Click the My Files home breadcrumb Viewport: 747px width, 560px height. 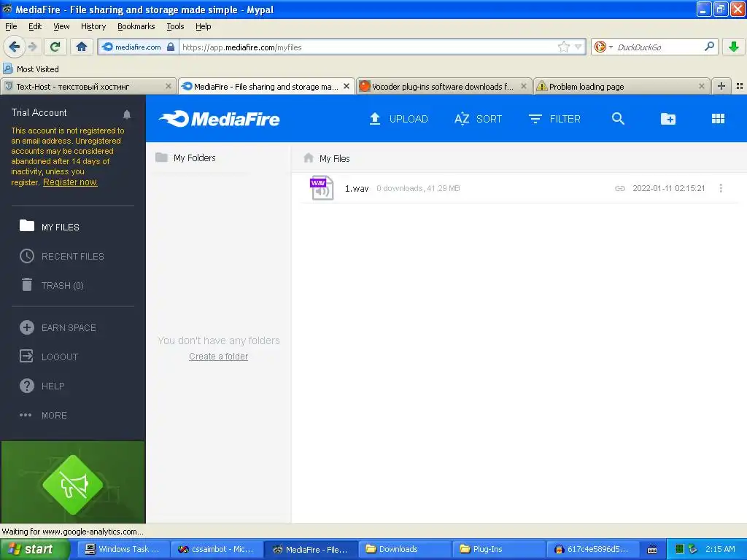coord(327,158)
